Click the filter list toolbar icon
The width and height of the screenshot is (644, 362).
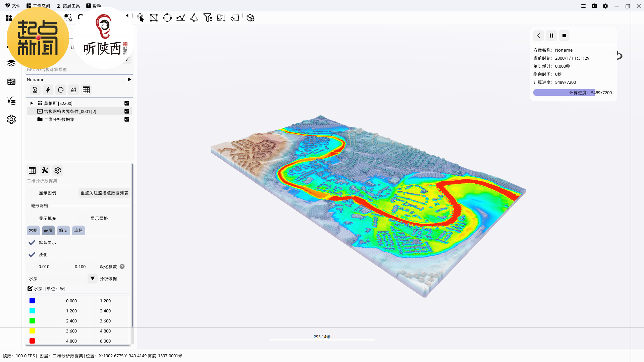208,18
